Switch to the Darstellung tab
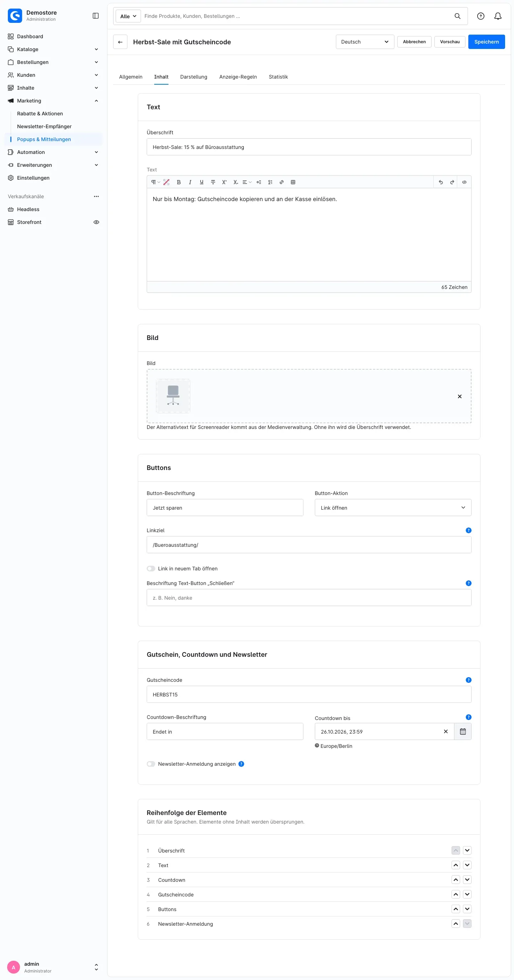514x980 pixels. (193, 77)
